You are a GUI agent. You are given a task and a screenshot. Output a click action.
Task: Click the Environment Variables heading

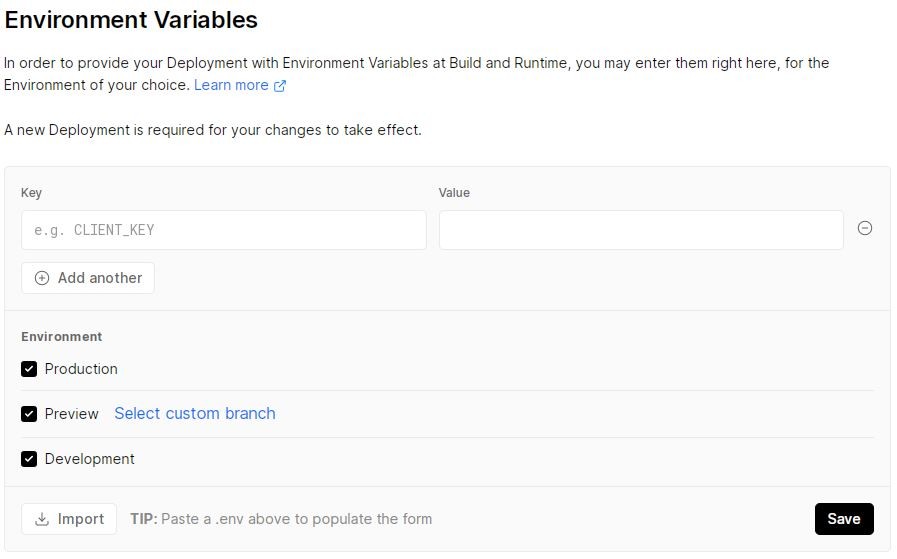tap(131, 19)
